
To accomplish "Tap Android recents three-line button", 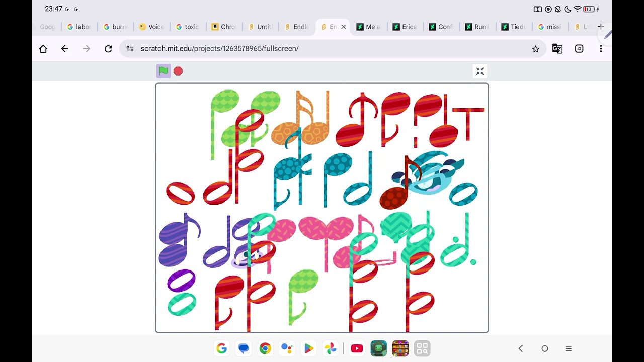I will (569, 348).
